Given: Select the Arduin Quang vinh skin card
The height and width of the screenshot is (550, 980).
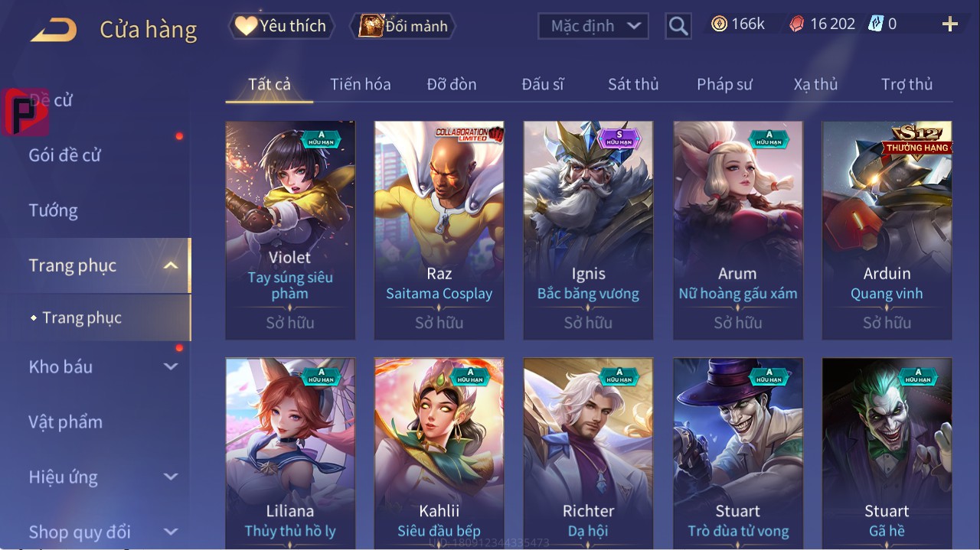Looking at the screenshot, I should 887,230.
